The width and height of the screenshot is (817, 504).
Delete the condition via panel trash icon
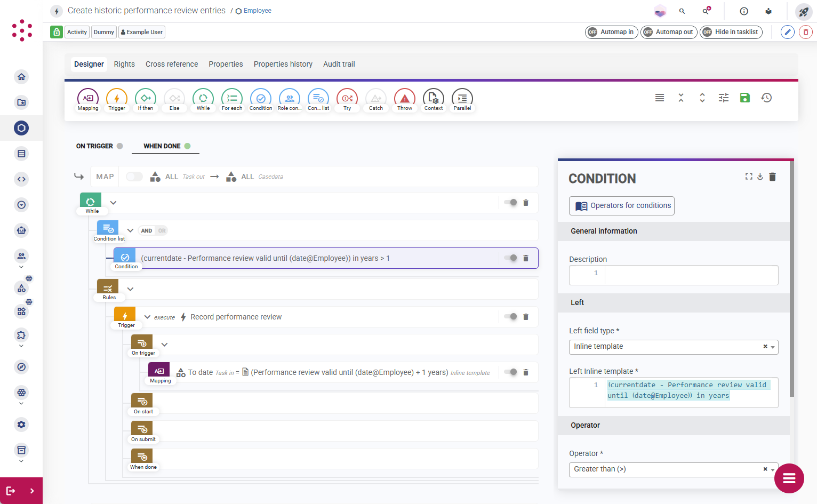click(772, 177)
